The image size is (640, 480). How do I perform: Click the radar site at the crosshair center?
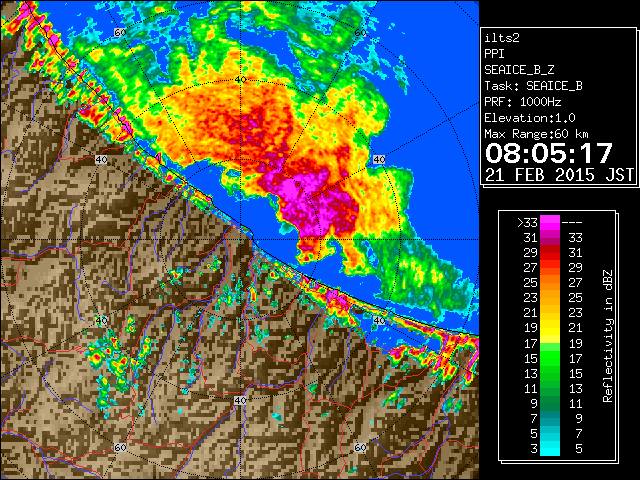240,240
